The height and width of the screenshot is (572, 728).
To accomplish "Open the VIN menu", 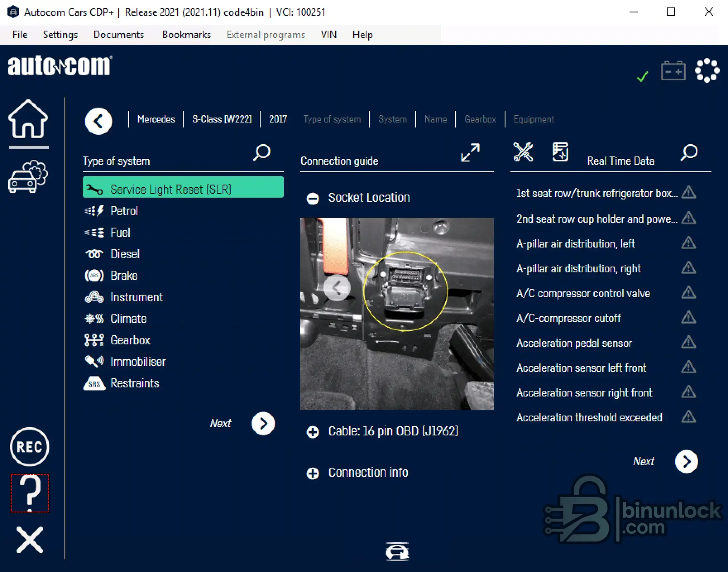I will pos(329,35).
